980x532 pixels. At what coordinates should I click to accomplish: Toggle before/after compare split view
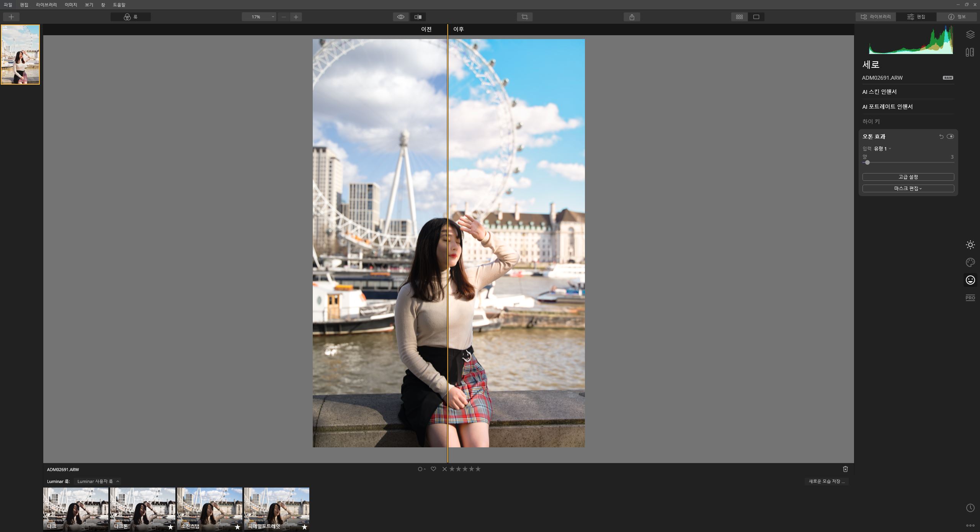tap(418, 17)
